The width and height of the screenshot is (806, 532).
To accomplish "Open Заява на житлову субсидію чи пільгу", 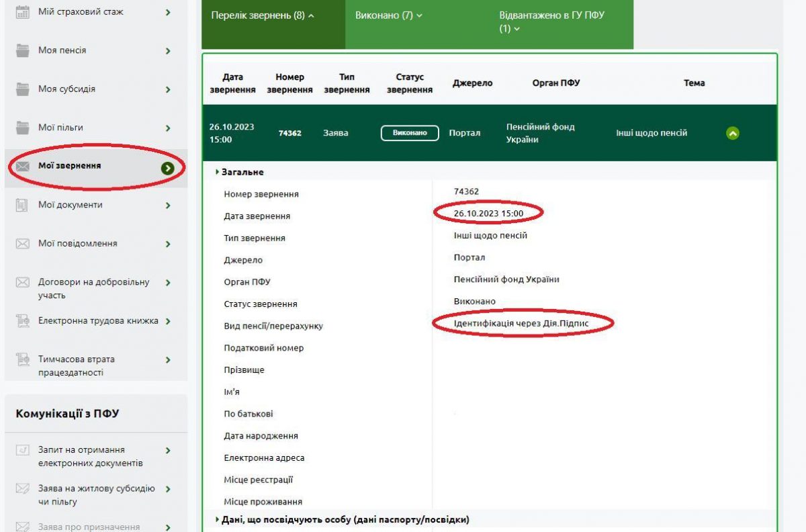I will click(95, 495).
